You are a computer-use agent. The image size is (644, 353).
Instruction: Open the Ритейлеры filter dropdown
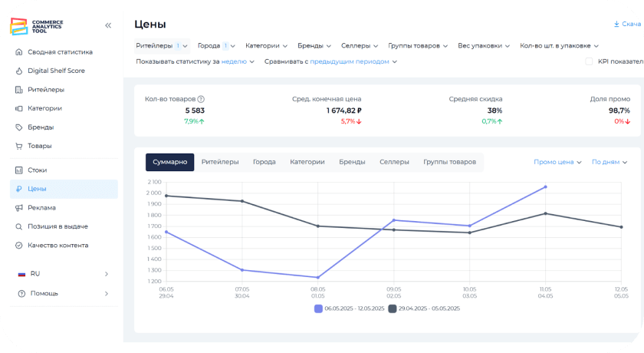pyautogui.click(x=162, y=46)
